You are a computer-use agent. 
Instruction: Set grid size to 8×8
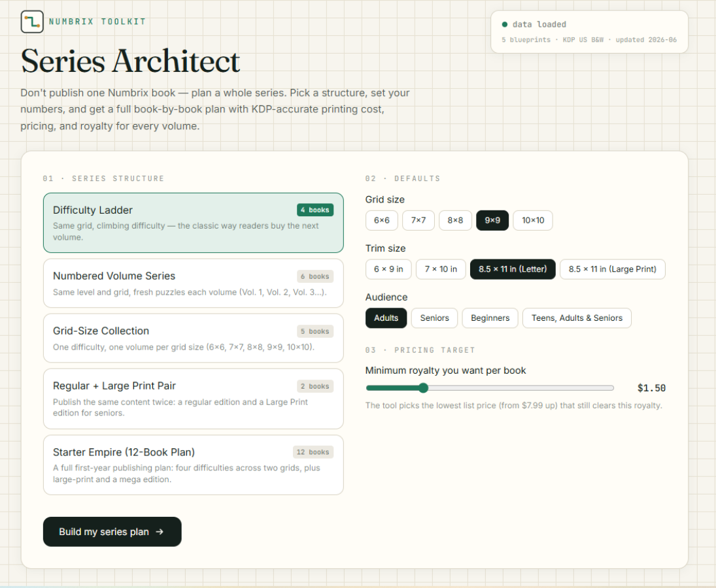point(455,220)
